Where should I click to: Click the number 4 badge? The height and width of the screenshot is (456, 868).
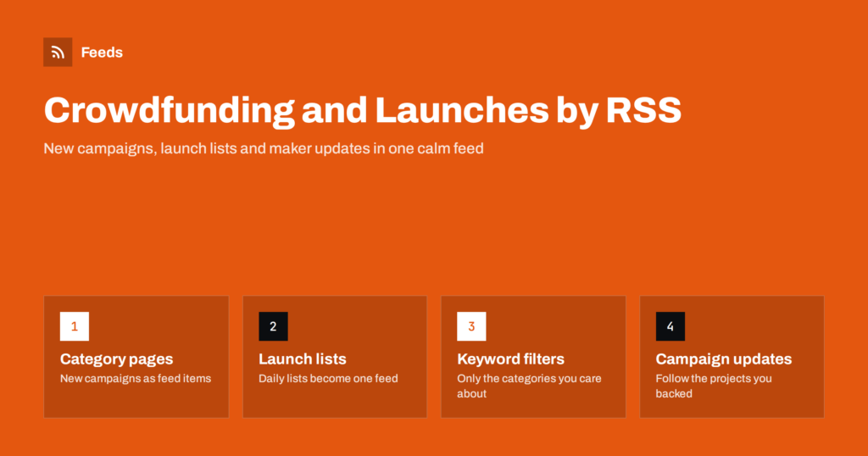coord(670,326)
